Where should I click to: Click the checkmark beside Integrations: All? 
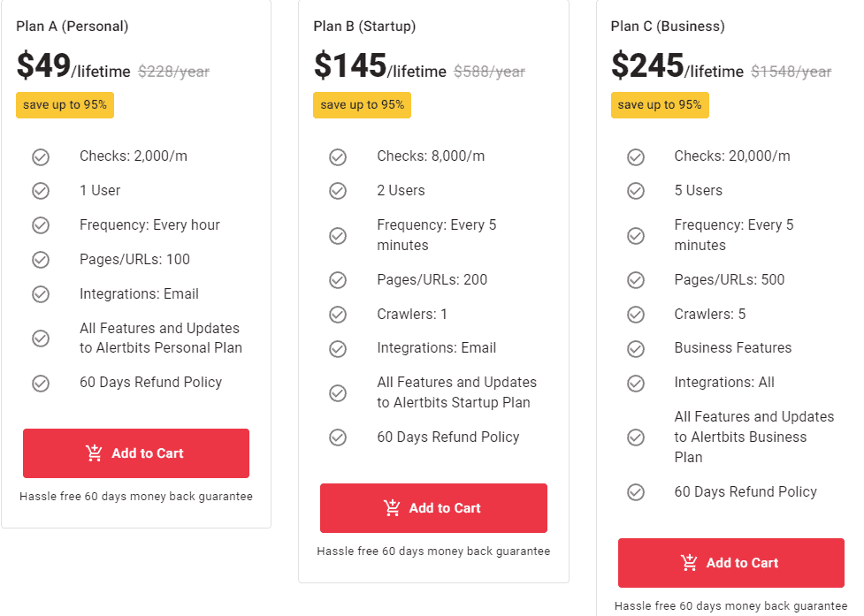coord(636,383)
